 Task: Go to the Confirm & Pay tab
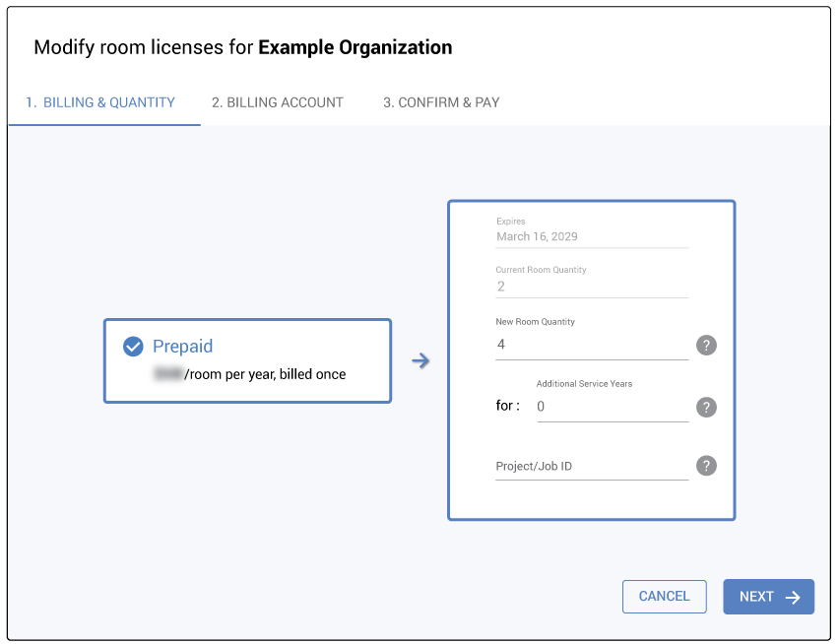pyautogui.click(x=441, y=102)
